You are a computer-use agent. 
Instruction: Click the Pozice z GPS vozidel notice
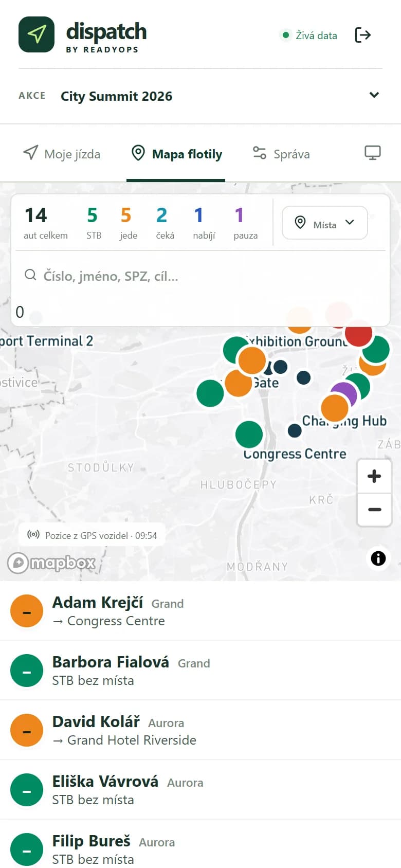click(x=92, y=535)
